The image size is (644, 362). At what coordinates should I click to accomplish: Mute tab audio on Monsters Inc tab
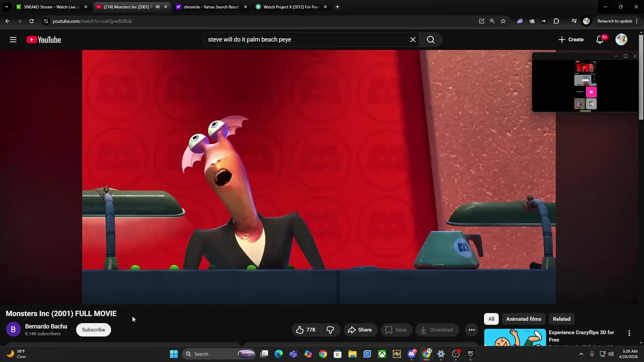157,7
